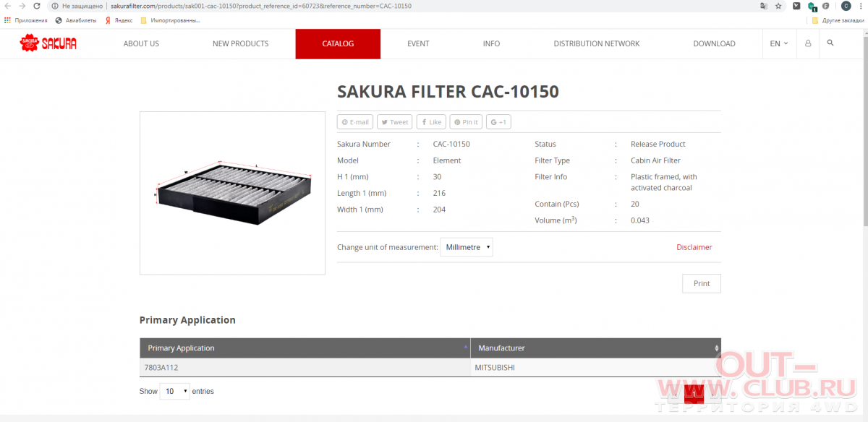The image size is (868, 422).
Task: Open the page translation icon in address bar
Action: [x=763, y=6]
